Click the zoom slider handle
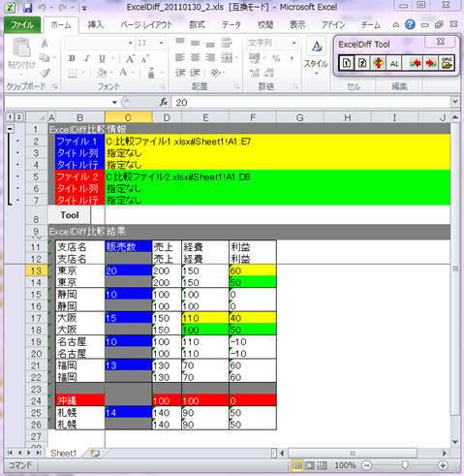Viewport: 464px width, 476px height. click(405, 465)
